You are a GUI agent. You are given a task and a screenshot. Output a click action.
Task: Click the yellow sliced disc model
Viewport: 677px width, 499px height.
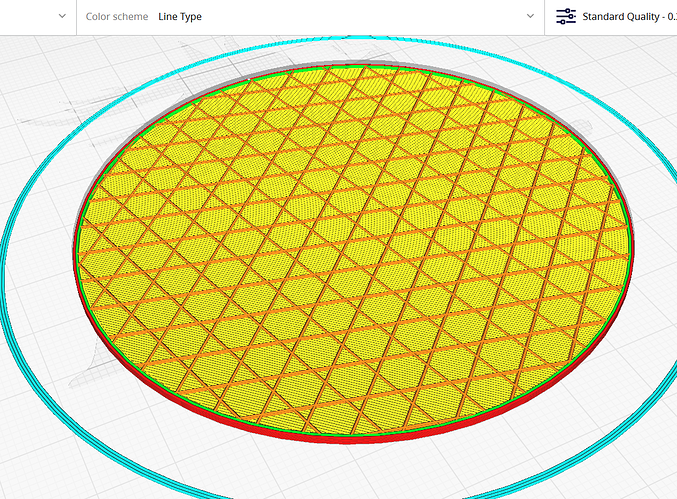(353, 253)
